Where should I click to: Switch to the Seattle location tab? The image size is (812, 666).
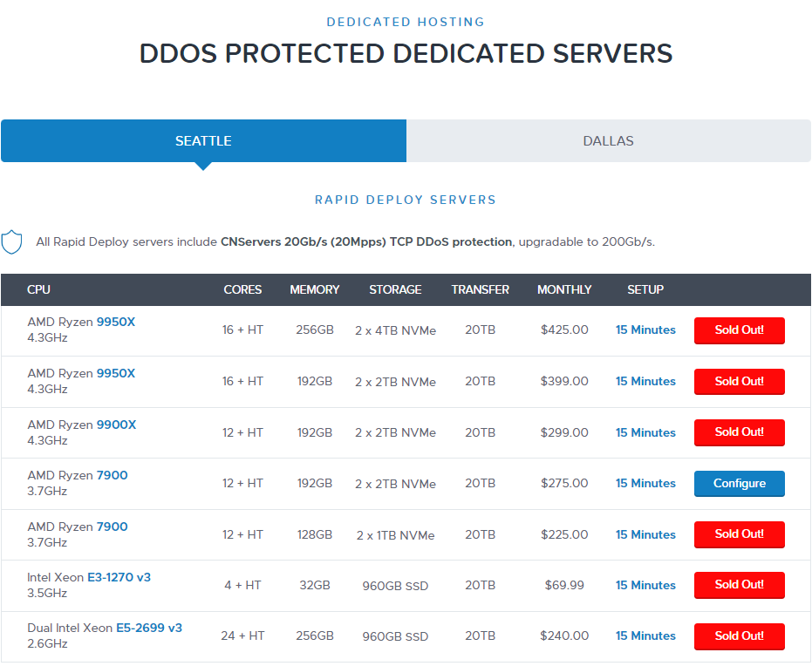coord(203,141)
